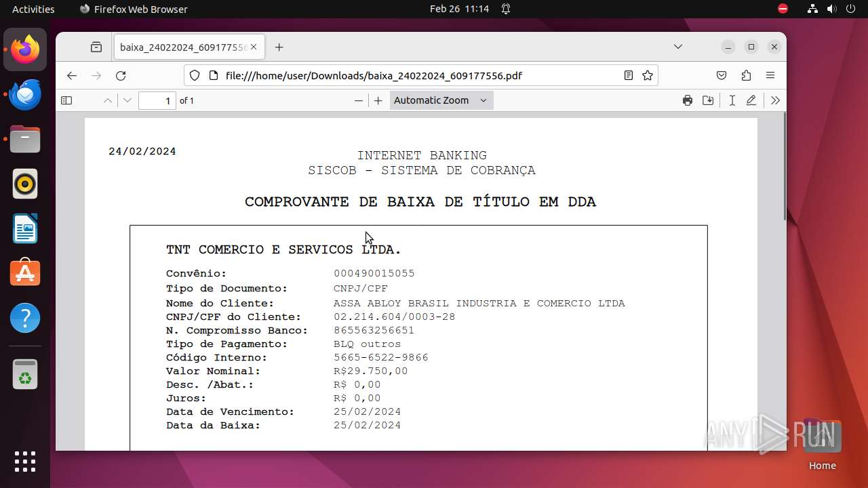Image resolution: width=868 pixels, height=488 pixels.
Task: Open a new tab with plus button
Action: click(279, 47)
